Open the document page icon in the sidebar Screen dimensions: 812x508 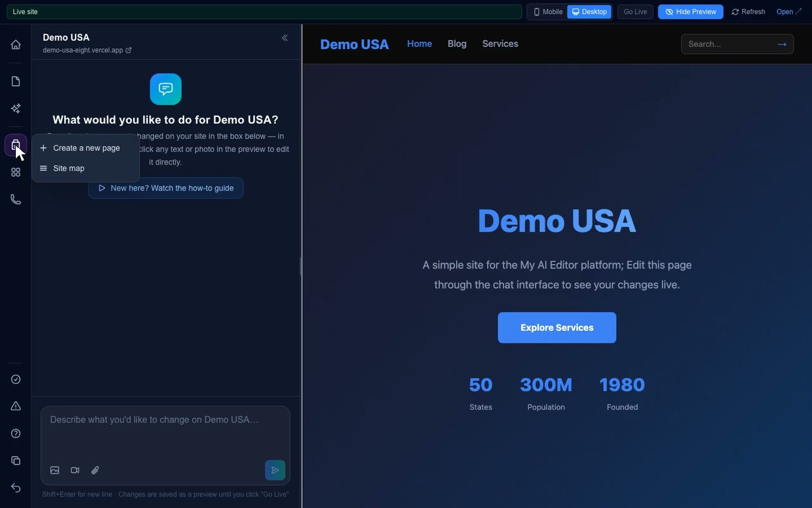coord(16,81)
